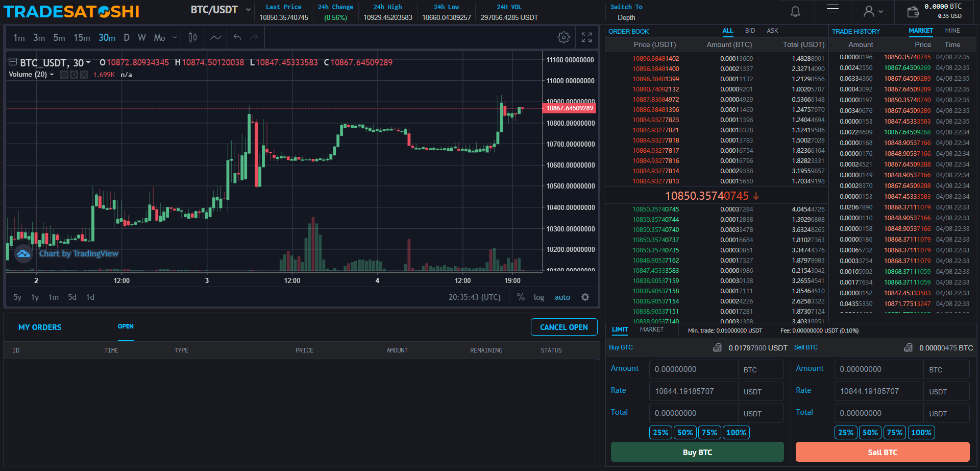
Task: Expand the BTC/USDT market pair dropdown
Action: coord(249,10)
